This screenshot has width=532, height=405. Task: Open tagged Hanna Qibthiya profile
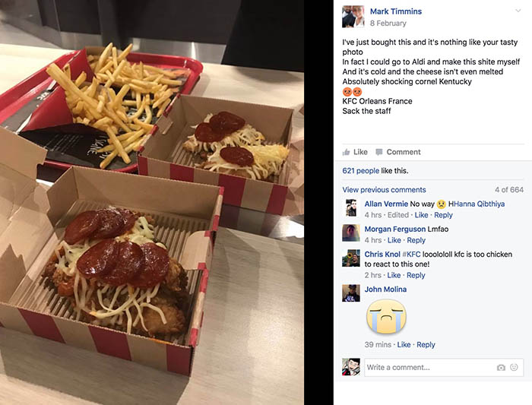pos(477,204)
